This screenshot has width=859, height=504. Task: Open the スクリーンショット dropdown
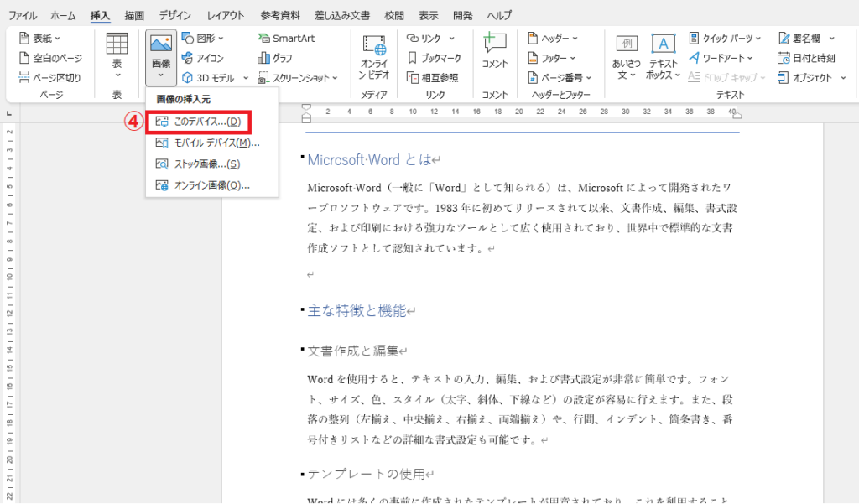pos(298,78)
